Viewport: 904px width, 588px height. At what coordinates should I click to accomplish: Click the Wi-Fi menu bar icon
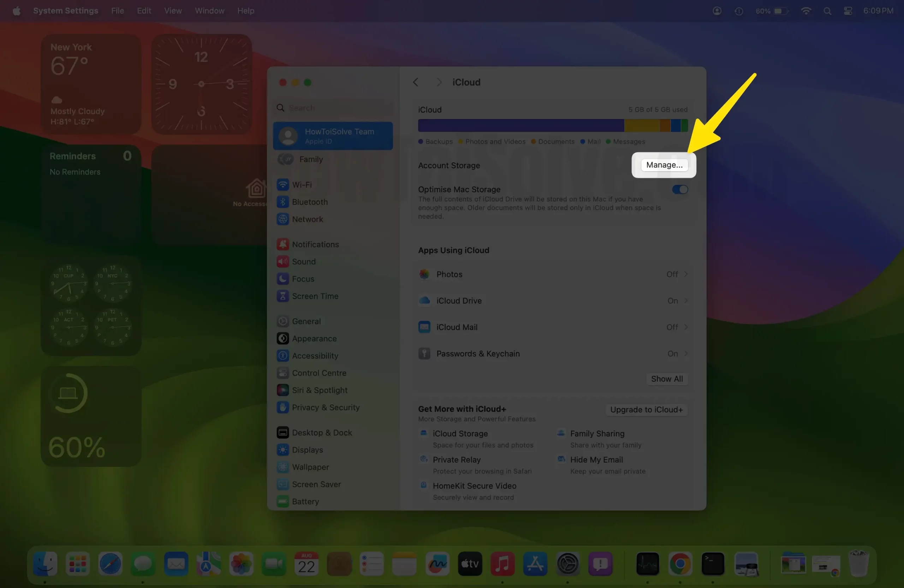click(x=805, y=11)
